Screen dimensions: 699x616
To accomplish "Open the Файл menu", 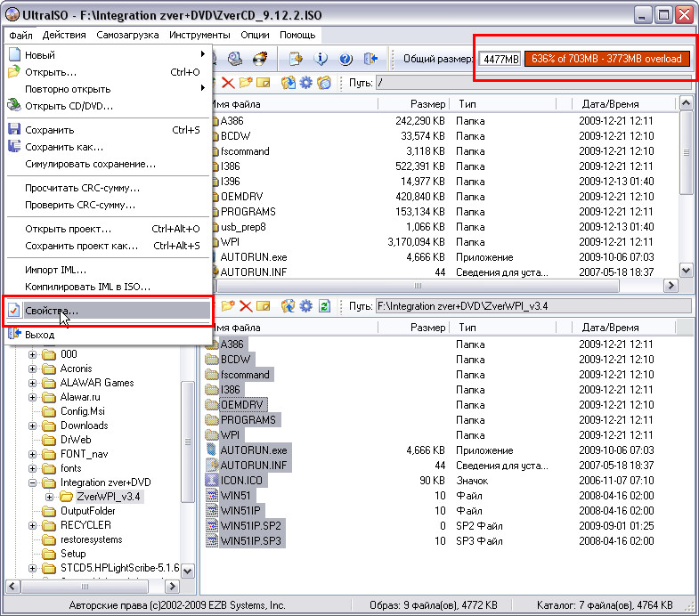I will click(20, 35).
